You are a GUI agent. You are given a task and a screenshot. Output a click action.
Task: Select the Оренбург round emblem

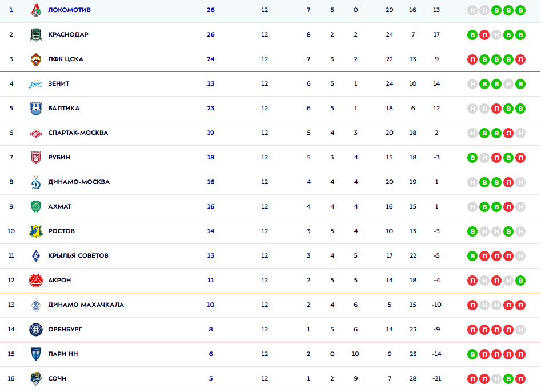coord(36,330)
